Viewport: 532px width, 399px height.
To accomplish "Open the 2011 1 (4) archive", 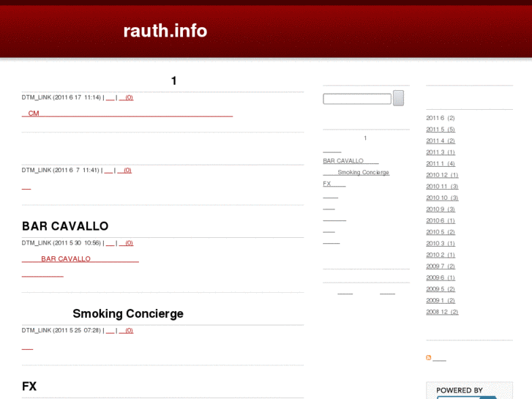I will [441, 164].
